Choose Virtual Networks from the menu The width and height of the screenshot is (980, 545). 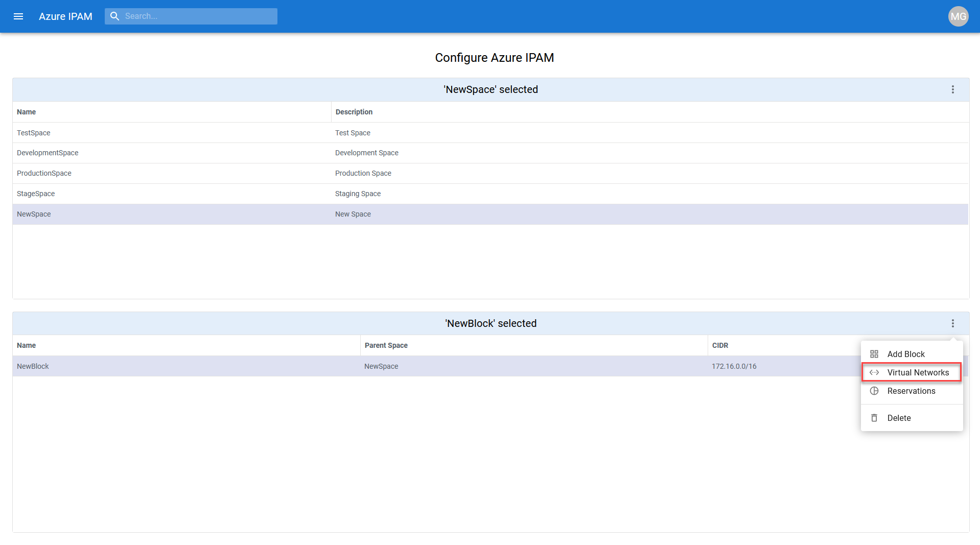pyautogui.click(x=912, y=372)
